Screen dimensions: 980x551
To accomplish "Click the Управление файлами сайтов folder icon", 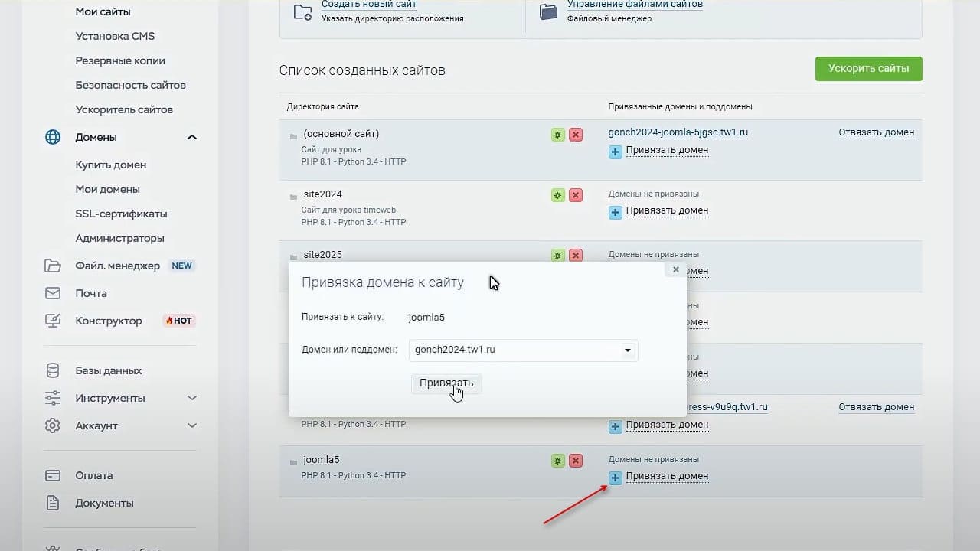I will pos(548,11).
